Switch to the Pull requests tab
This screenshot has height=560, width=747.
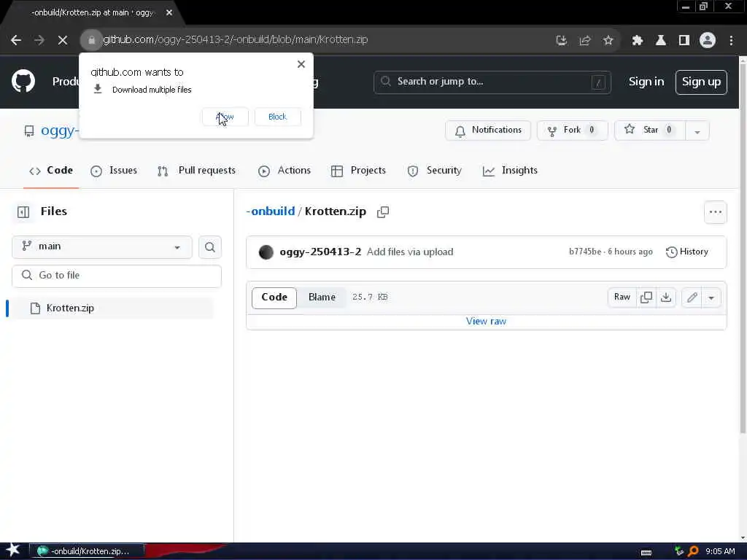pyautogui.click(x=196, y=171)
